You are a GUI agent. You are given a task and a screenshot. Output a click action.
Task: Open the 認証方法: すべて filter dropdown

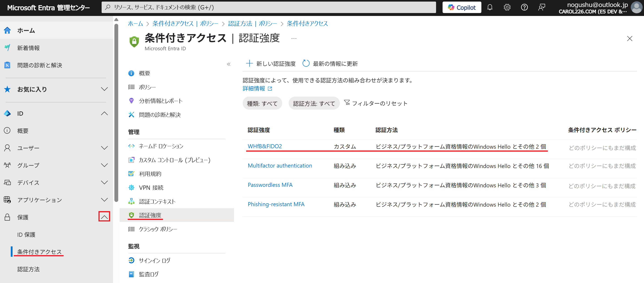pyautogui.click(x=314, y=103)
